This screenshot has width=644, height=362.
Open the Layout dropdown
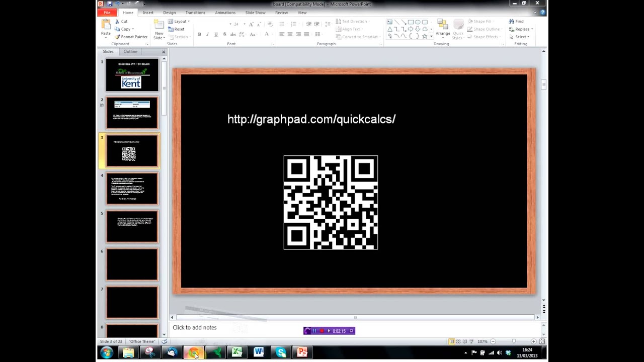point(179,22)
